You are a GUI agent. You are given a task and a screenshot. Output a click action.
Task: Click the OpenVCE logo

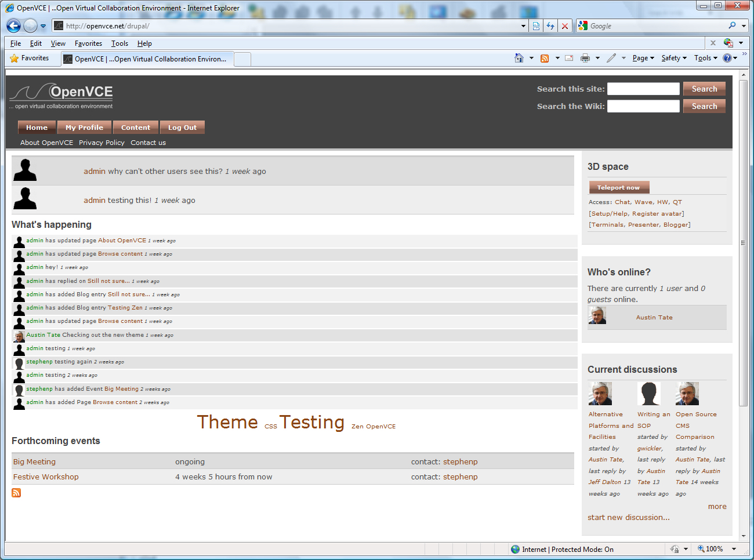tap(61, 96)
